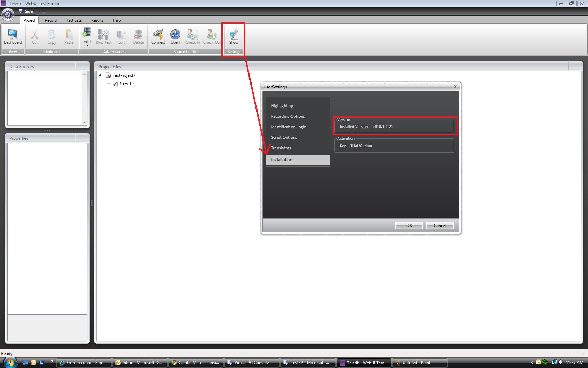The height and width of the screenshot is (368, 588).
Task: Click the Check-in icon
Action: (193, 37)
